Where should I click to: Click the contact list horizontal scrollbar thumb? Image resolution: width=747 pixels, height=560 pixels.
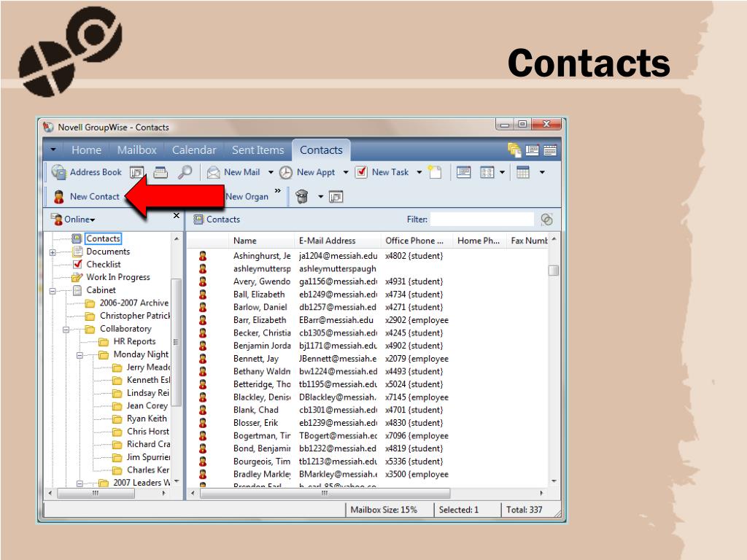(x=325, y=493)
